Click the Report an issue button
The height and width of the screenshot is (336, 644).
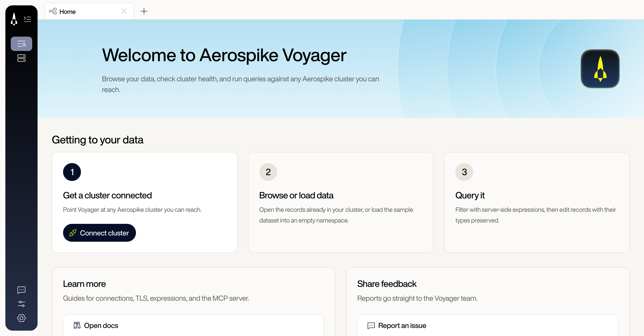tap(488, 325)
